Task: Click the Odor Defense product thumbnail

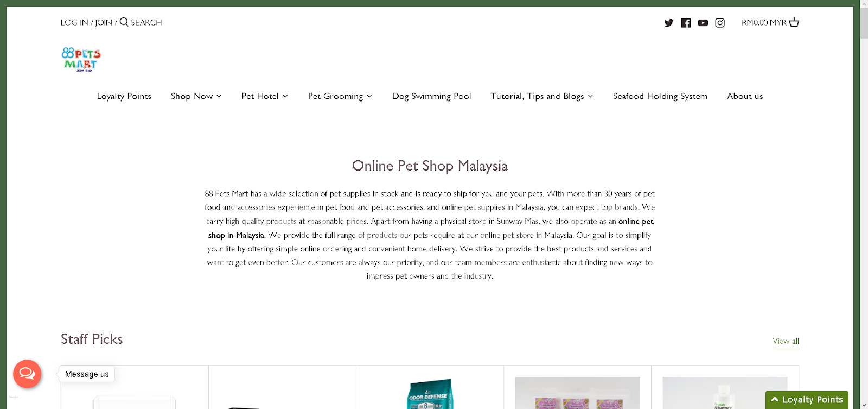Action: [x=430, y=394]
